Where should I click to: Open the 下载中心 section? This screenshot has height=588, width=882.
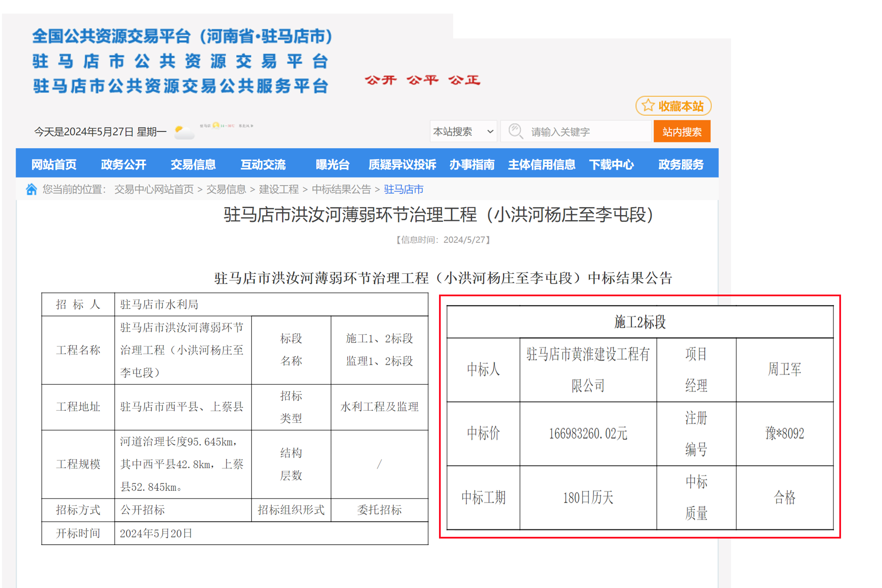pyautogui.click(x=611, y=164)
